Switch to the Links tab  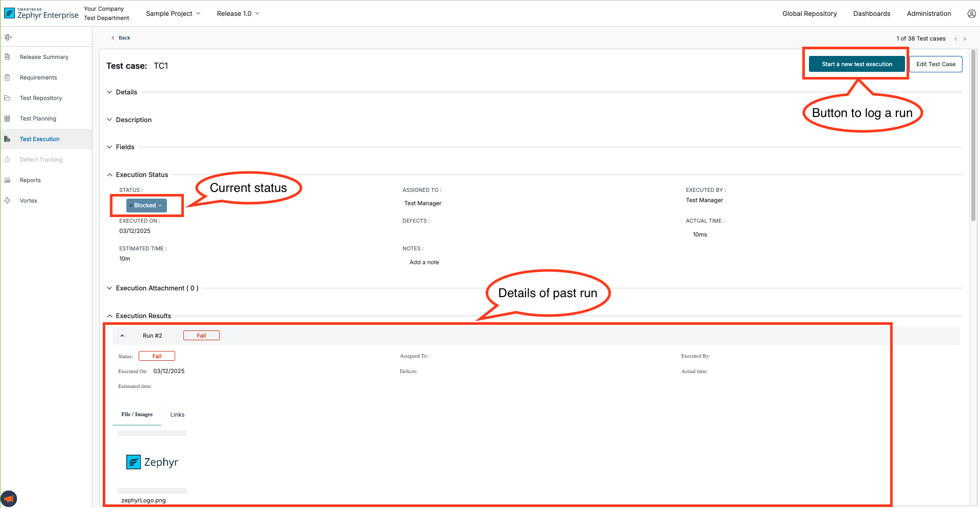[177, 415]
